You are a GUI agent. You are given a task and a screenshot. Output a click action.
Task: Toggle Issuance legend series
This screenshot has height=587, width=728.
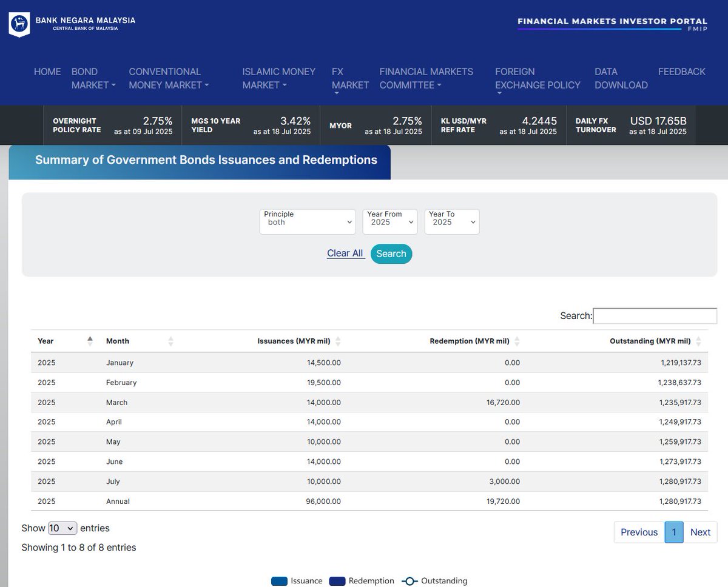297,581
